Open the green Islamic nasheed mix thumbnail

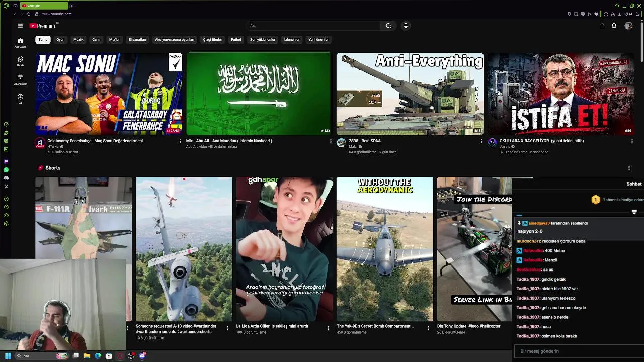pos(259,94)
